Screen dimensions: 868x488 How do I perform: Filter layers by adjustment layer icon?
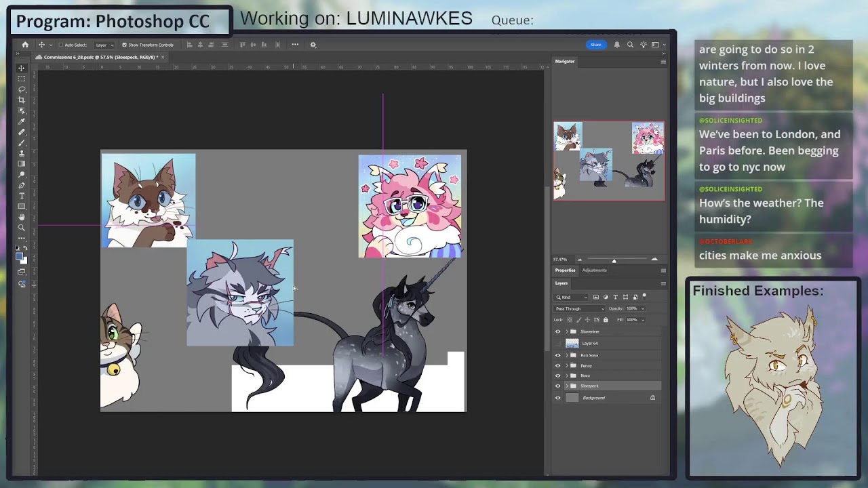click(x=606, y=297)
